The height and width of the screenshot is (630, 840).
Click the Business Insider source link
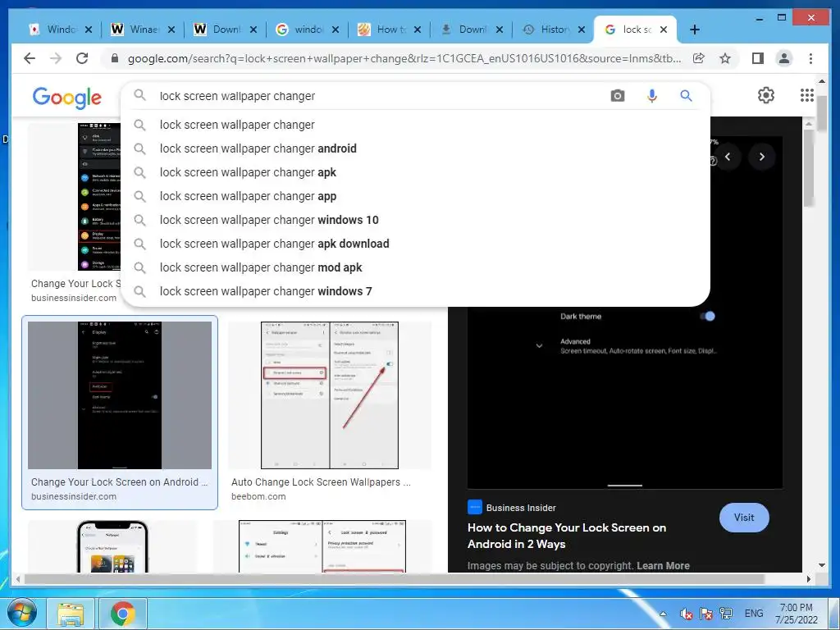click(x=512, y=507)
